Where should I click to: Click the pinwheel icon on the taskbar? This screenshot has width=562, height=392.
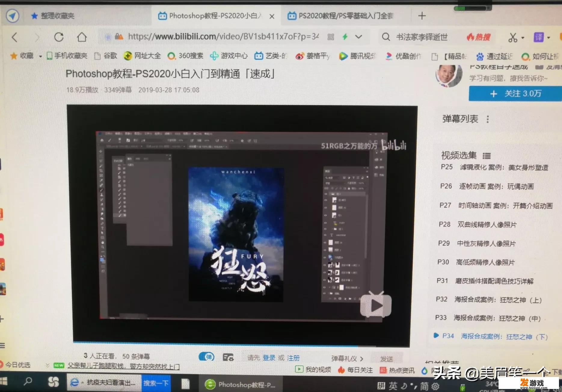[54, 382]
